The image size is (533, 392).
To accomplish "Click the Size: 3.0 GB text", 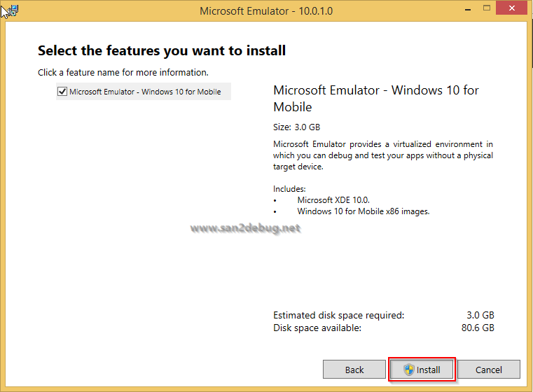I will (296, 127).
